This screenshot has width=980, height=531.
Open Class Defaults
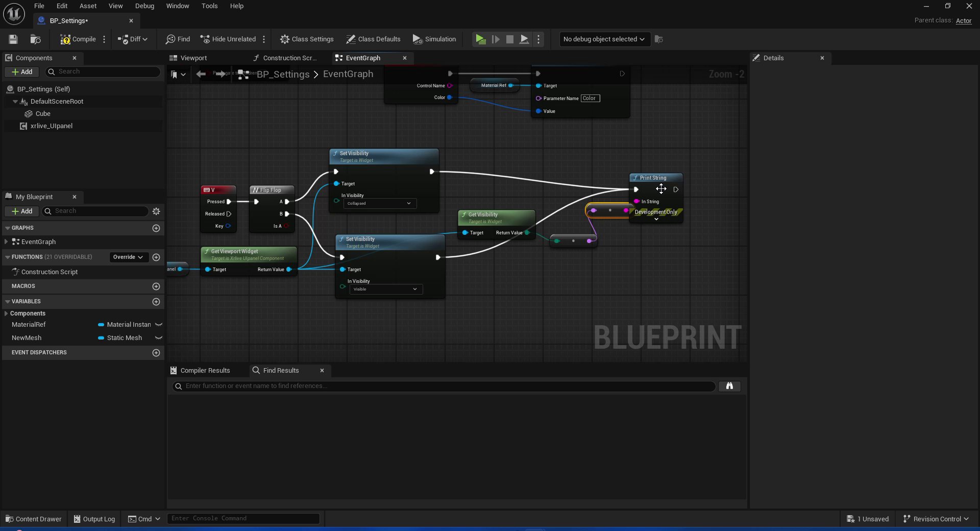pos(373,39)
